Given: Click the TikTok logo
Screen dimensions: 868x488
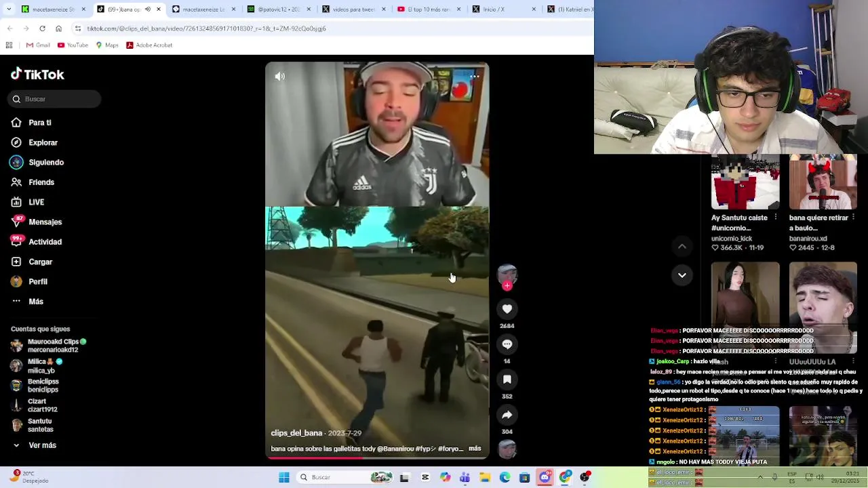Looking at the screenshot, I should pyautogui.click(x=37, y=75).
